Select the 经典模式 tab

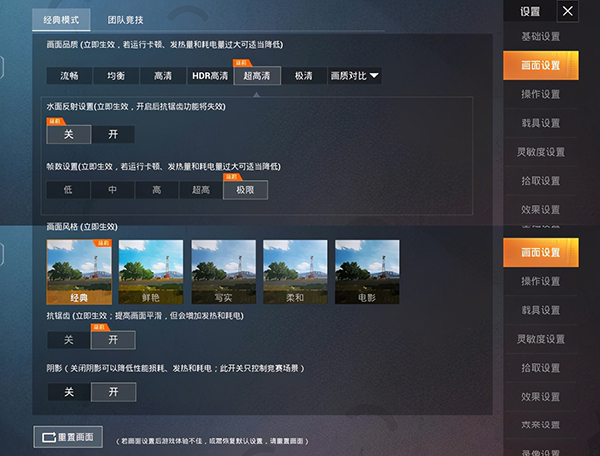click(x=60, y=19)
